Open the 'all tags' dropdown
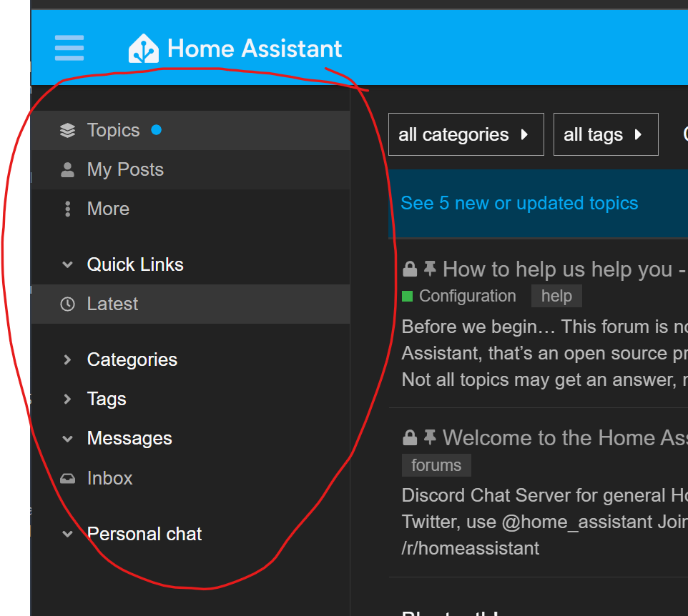This screenshot has height=616, width=688. (606, 134)
